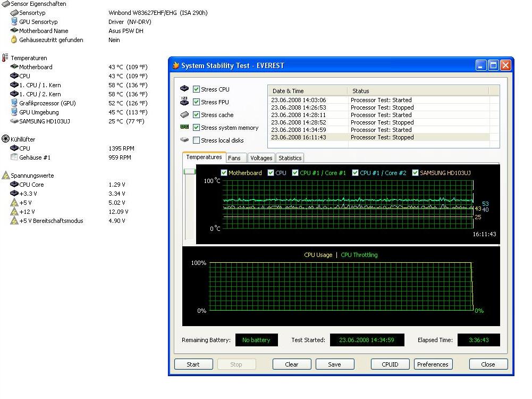The width and height of the screenshot is (532, 399).
Task: Toggle the Motherboard graph checkbox
Action: pos(224,173)
